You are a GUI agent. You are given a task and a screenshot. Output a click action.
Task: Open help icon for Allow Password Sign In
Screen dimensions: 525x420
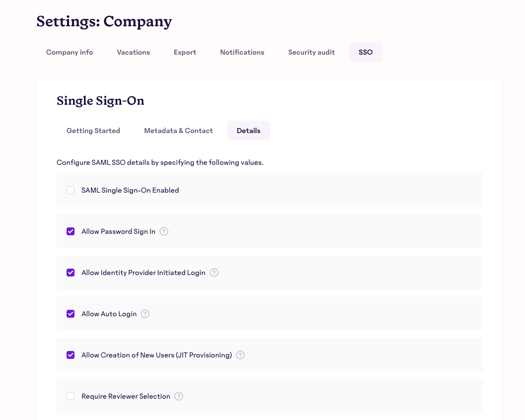pyautogui.click(x=164, y=231)
